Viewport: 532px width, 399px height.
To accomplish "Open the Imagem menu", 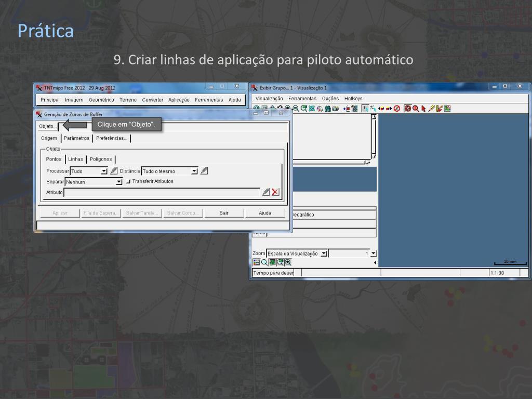I will (x=74, y=100).
